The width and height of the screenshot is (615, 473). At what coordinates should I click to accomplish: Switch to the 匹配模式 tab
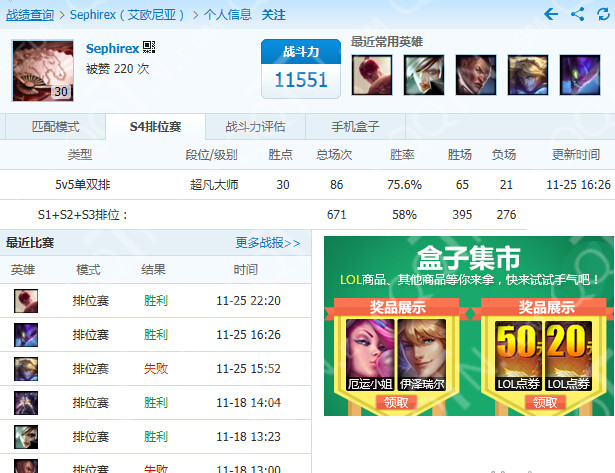click(x=55, y=127)
